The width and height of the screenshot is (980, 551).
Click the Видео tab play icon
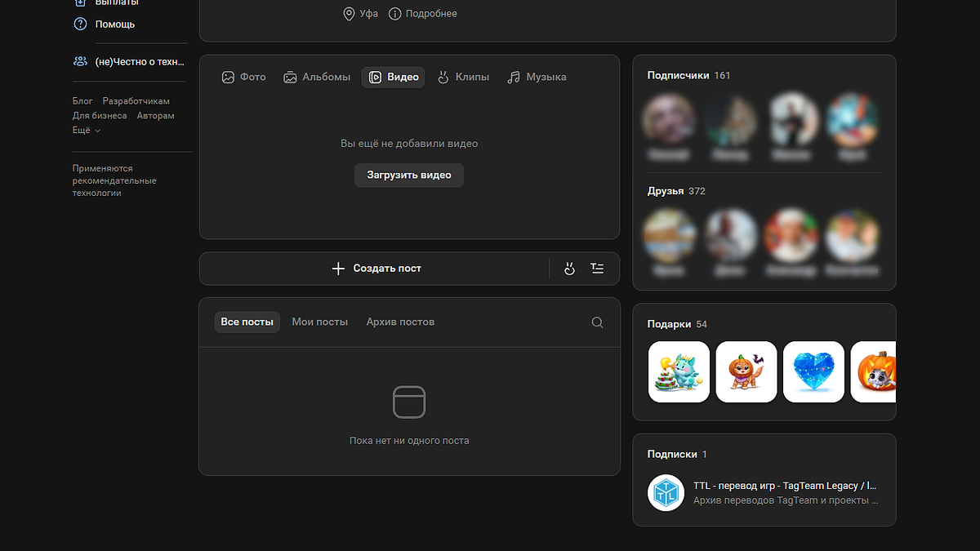click(375, 78)
